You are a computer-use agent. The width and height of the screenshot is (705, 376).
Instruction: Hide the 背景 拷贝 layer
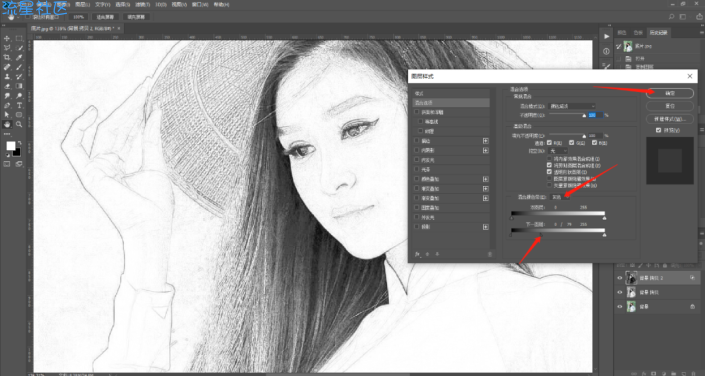[620, 292]
